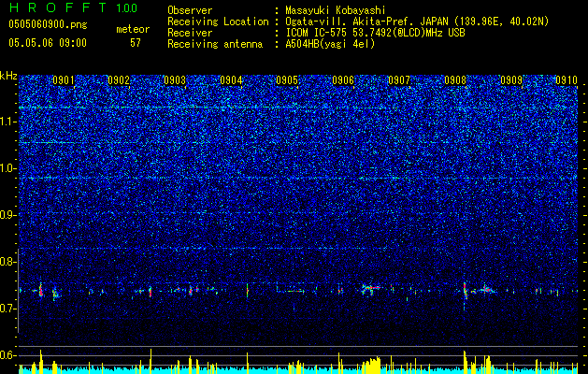Click the ICOM IC-575 receiver text
The height and width of the screenshot is (374, 588).
tap(375, 33)
